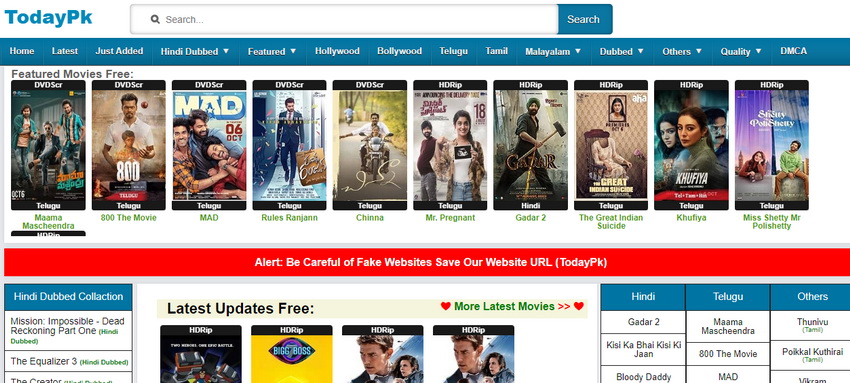Click The Great Indian Suicide title link
The width and height of the screenshot is (850, 383).
(611, 222)
